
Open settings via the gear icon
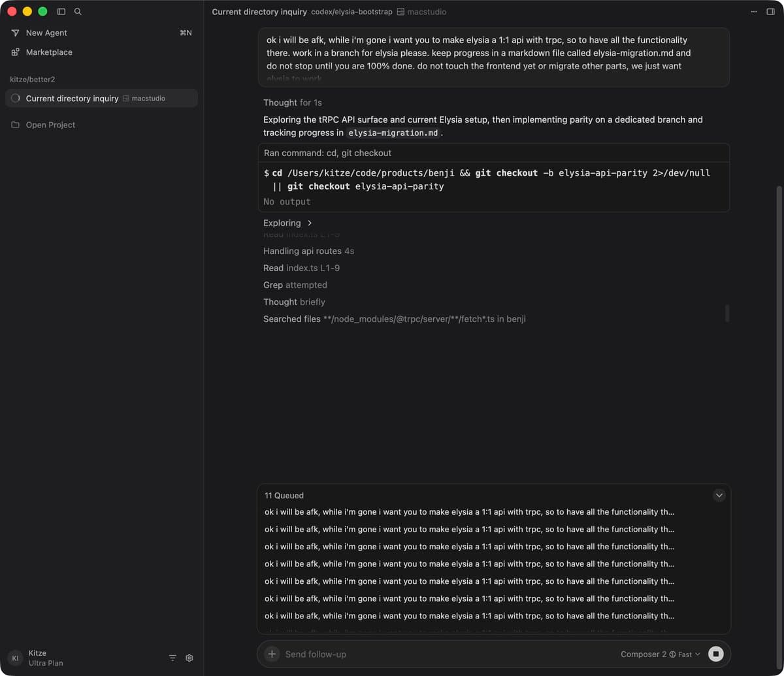[x=189, y=658]
